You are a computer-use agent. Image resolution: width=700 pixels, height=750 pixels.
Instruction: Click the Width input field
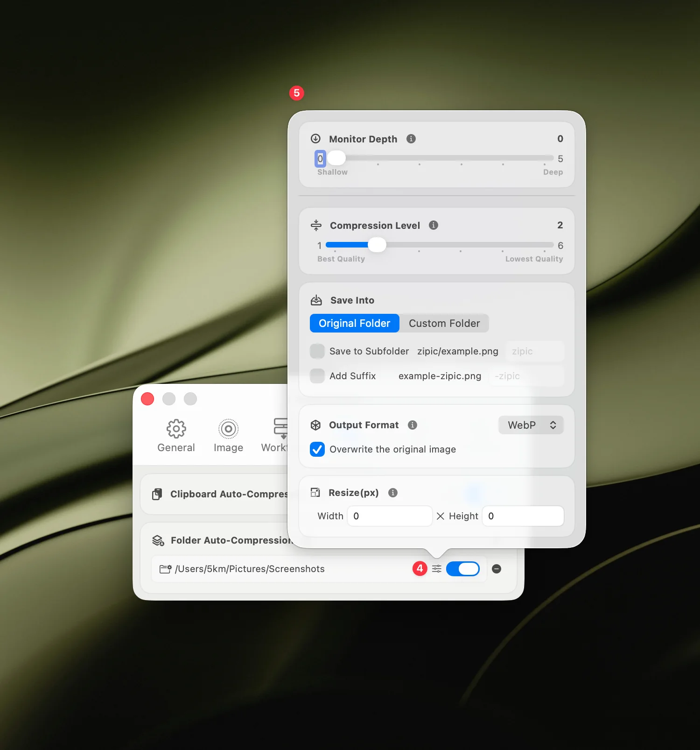pyautogui.click(x=390, y=516)
